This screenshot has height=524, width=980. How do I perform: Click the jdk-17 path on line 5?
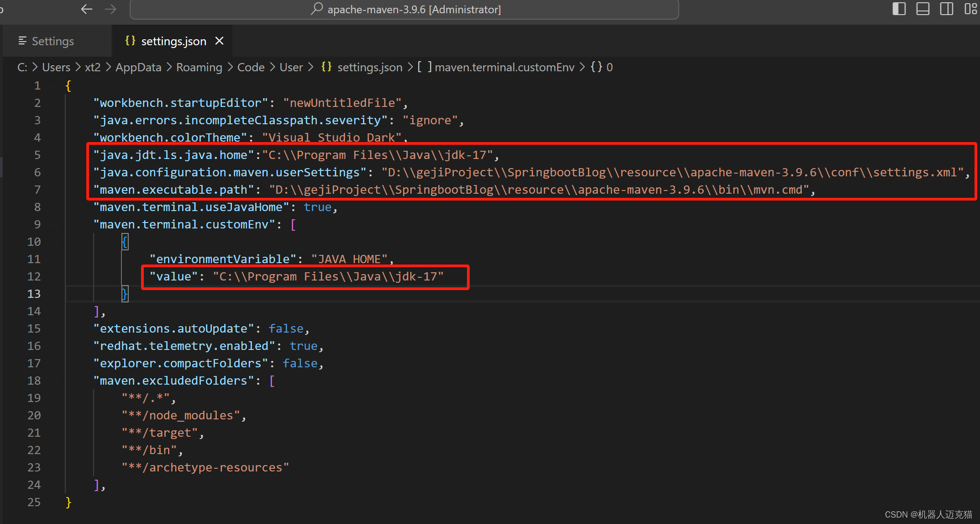[x=377, y=155]
